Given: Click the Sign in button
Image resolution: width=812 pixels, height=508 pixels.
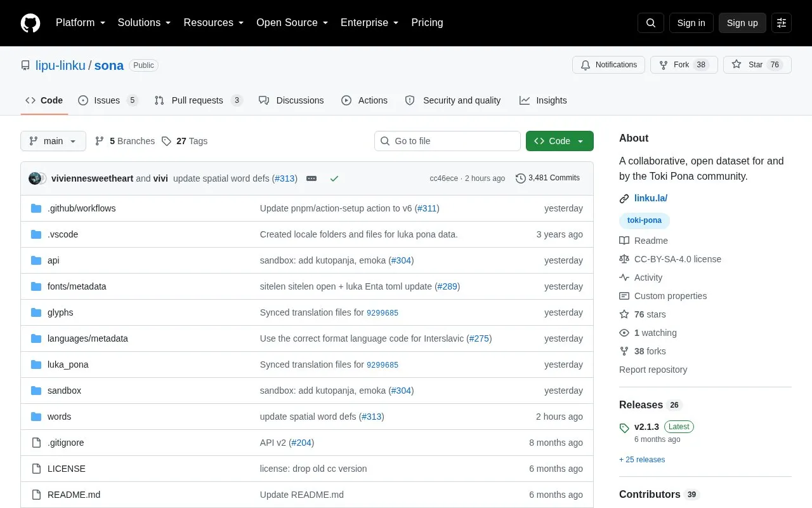Looking at the screenshot, I should click(x=691, y=23).
